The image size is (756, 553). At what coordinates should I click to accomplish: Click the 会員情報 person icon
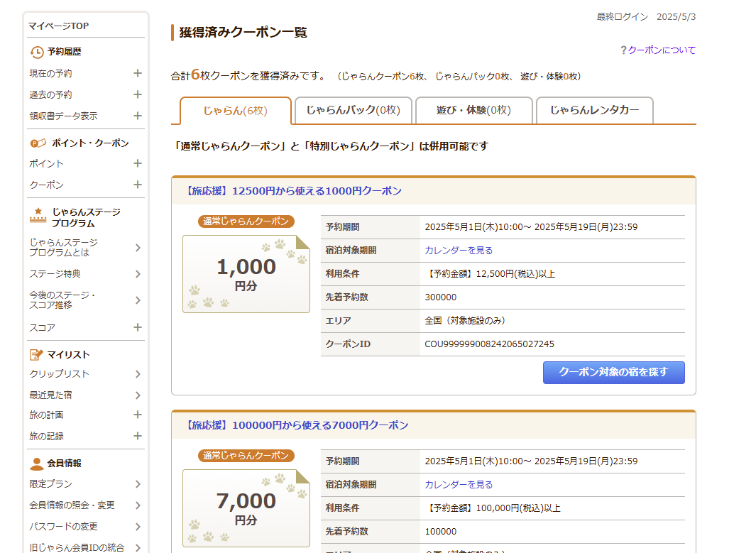tap(37, 464)
